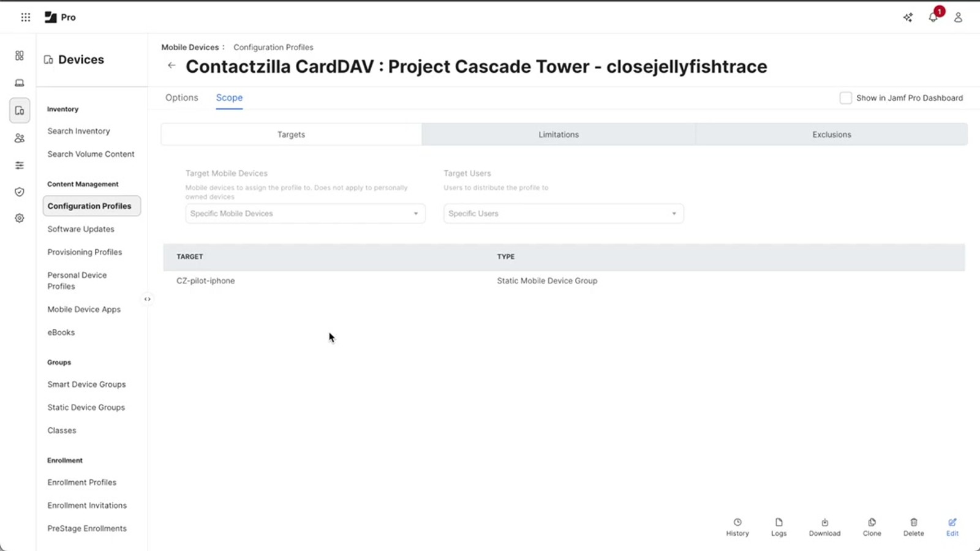Open the Dashboard icon in the sidebar rail
This screenshot has height=551, width=980.
coord(20,56)
